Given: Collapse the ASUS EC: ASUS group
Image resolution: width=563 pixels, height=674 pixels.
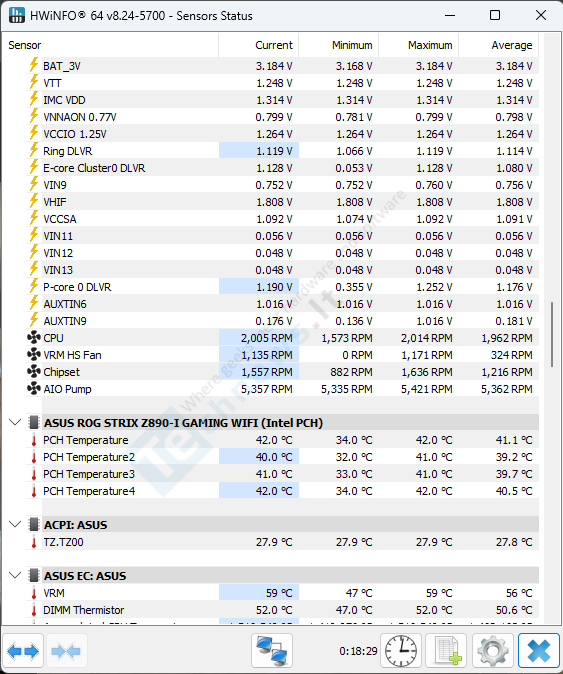Looking at the screenshot, I should coord(15,575).
